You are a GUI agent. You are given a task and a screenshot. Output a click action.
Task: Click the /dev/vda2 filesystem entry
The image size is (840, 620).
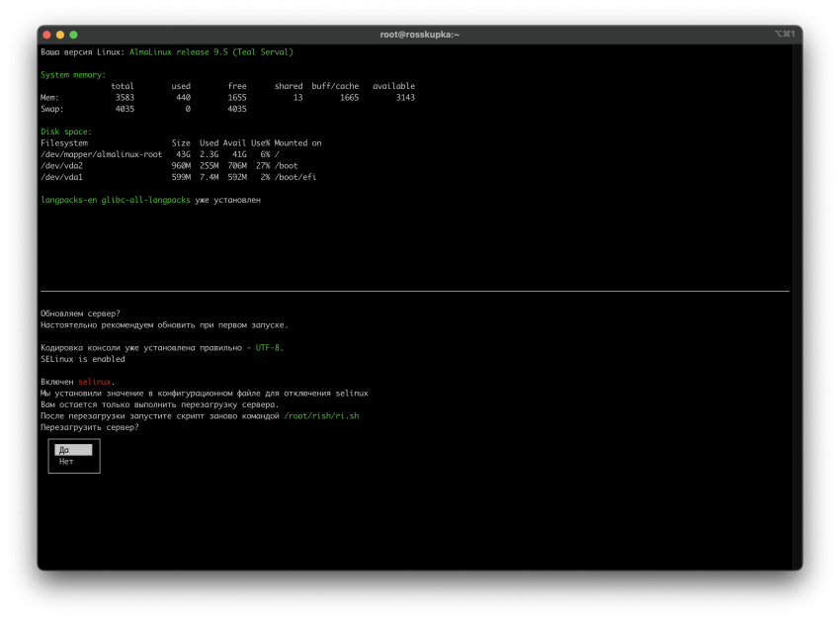[x=61, y=165]
